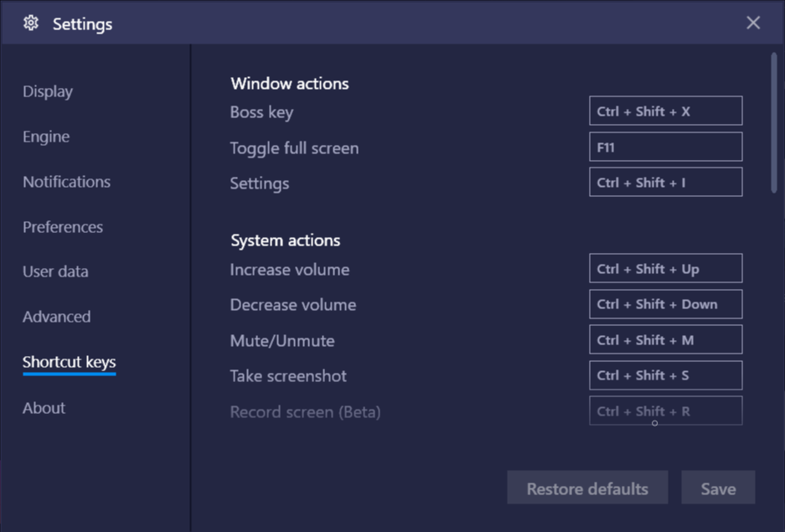Click the Restore defaults button
Screen dimensions: 785x532
coord(587,488)
